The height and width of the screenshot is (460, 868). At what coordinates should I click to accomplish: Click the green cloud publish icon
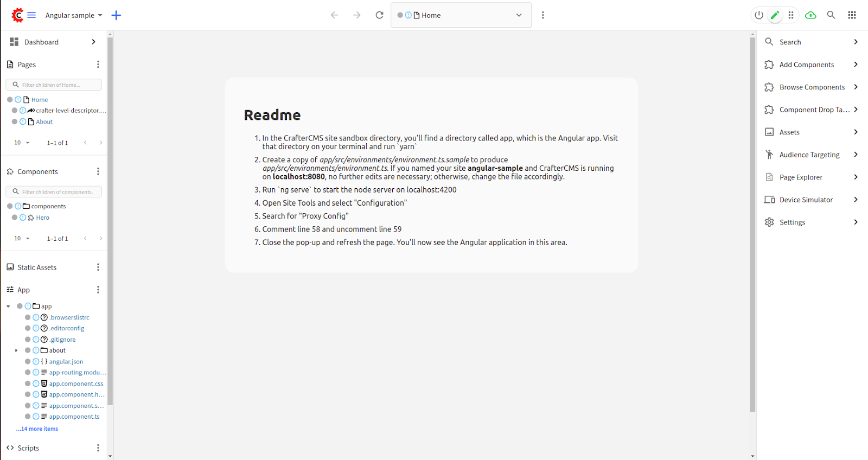(x=810, y=15)
